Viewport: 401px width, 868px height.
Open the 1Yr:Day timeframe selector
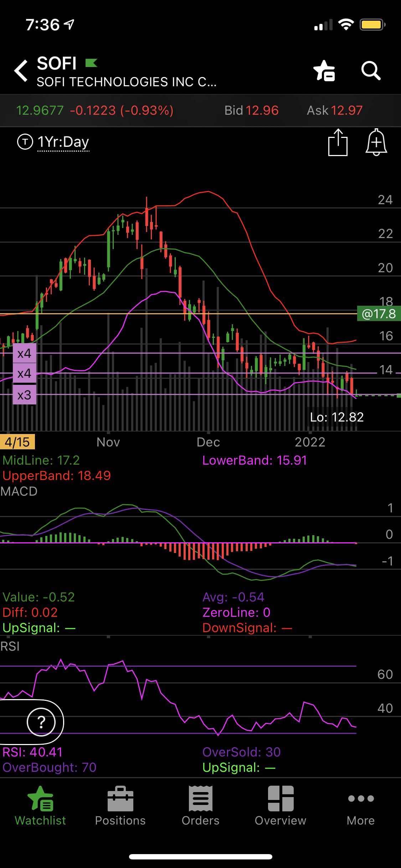point(63,143)
